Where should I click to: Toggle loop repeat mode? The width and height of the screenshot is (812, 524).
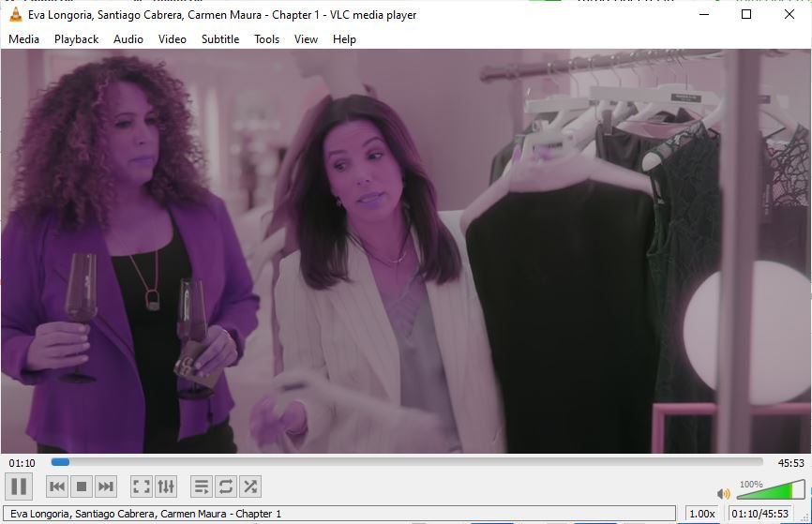226,487
